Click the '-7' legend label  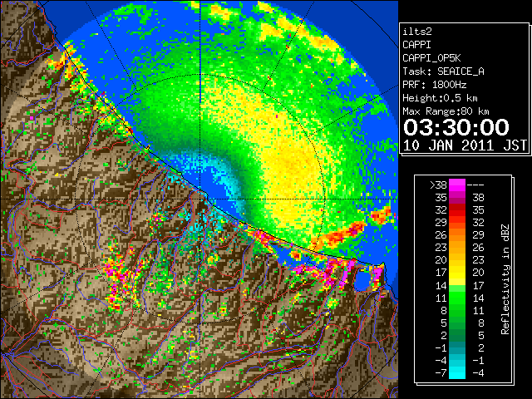[441, 373]
